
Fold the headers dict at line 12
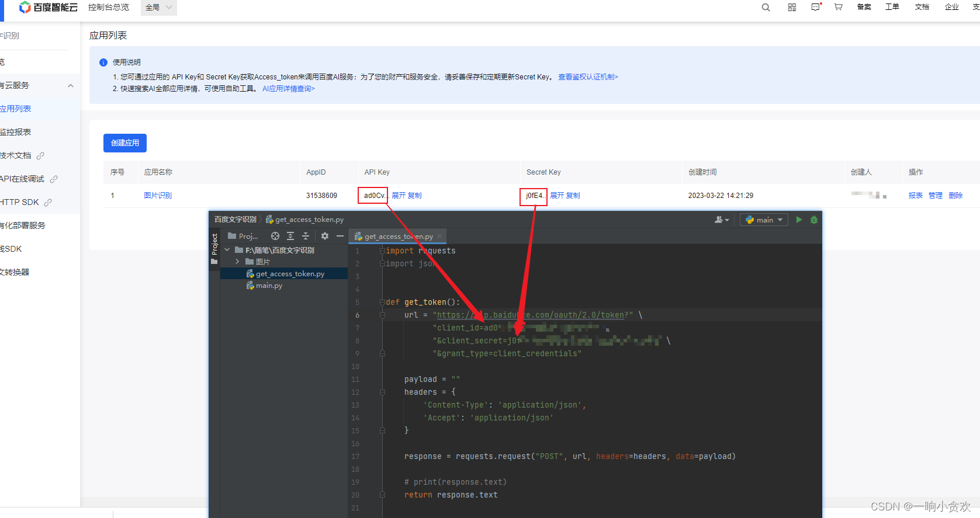coord(382,392)
